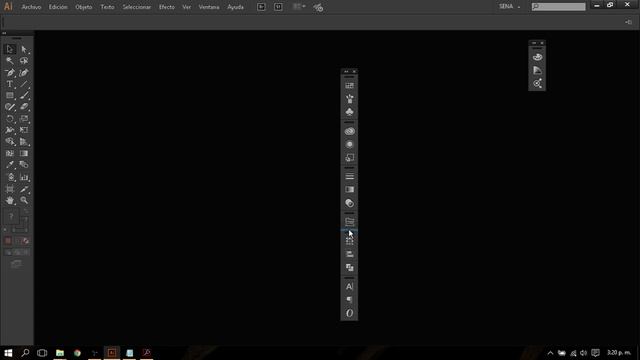Open Chrome from the taskbar
This screenshot has width=640, height=360.
(x=77, y=353)
